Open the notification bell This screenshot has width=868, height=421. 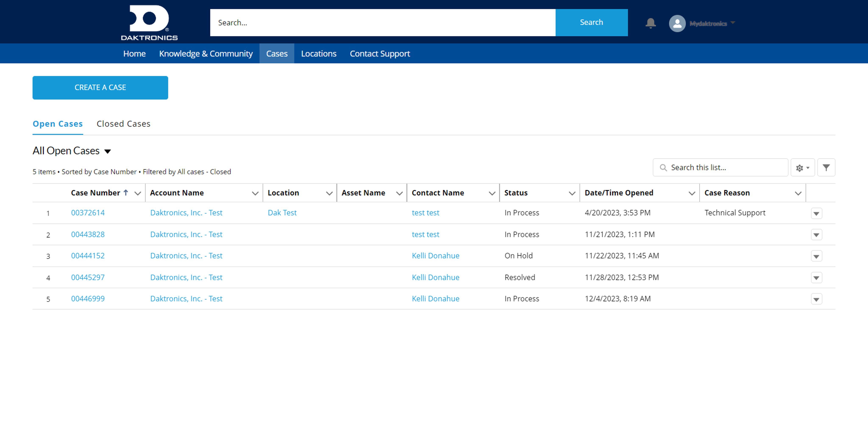coord(650,23)
